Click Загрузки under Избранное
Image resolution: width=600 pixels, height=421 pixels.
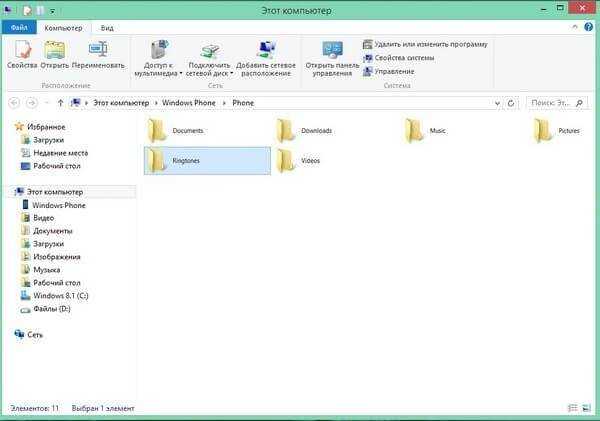click(48, 140)
